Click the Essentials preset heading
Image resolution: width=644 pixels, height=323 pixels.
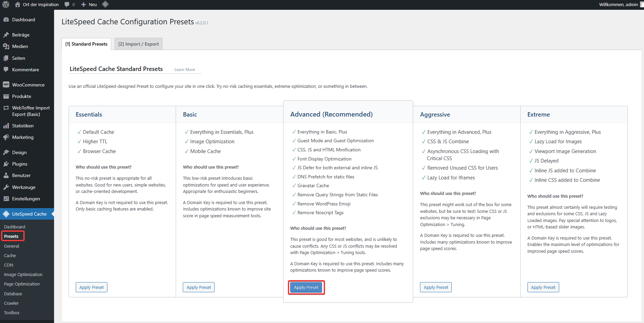(89, 115)
